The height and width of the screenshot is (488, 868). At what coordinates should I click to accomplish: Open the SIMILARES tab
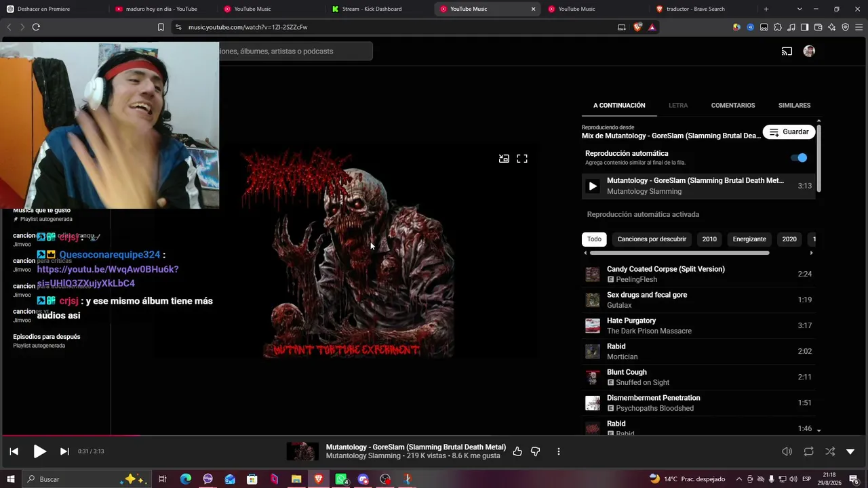point(794,106)
